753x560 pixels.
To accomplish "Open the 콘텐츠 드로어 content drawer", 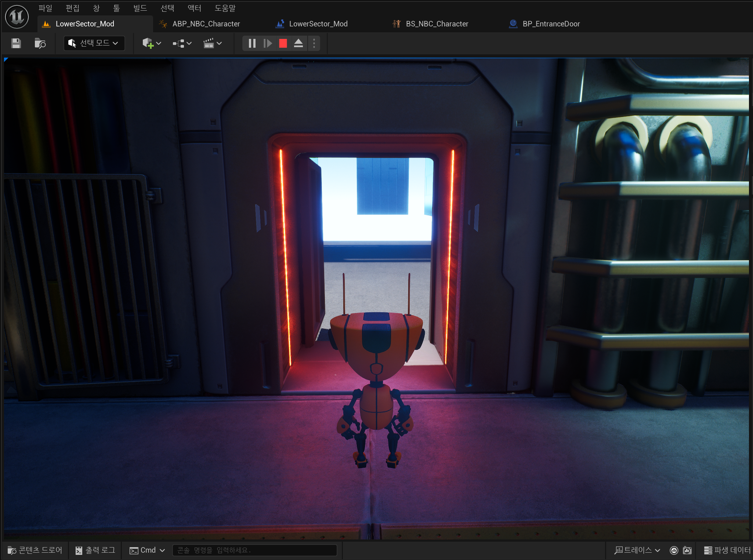I will click(35, 550).
